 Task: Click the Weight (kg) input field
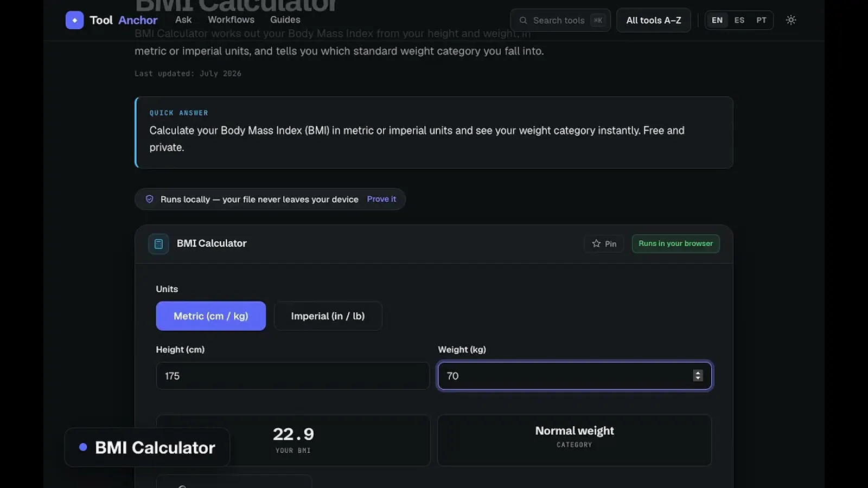coord(575,376)
